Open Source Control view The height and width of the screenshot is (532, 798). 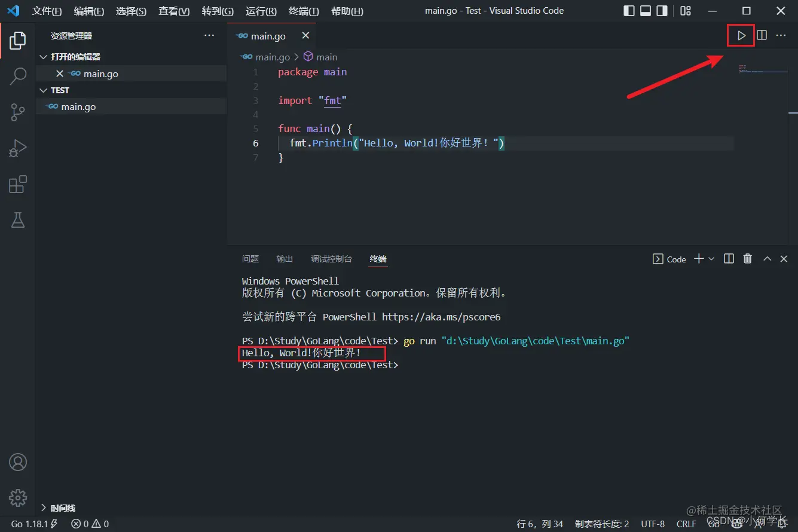pos(18,112)
